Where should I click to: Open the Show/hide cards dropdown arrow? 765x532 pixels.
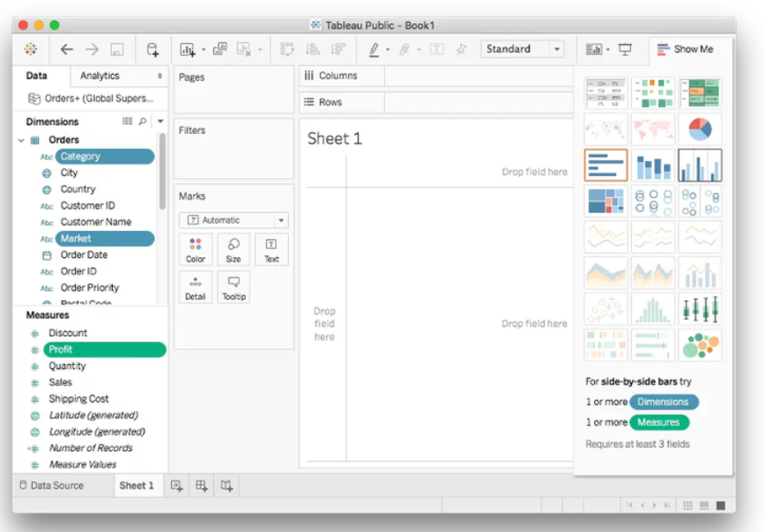608,49
